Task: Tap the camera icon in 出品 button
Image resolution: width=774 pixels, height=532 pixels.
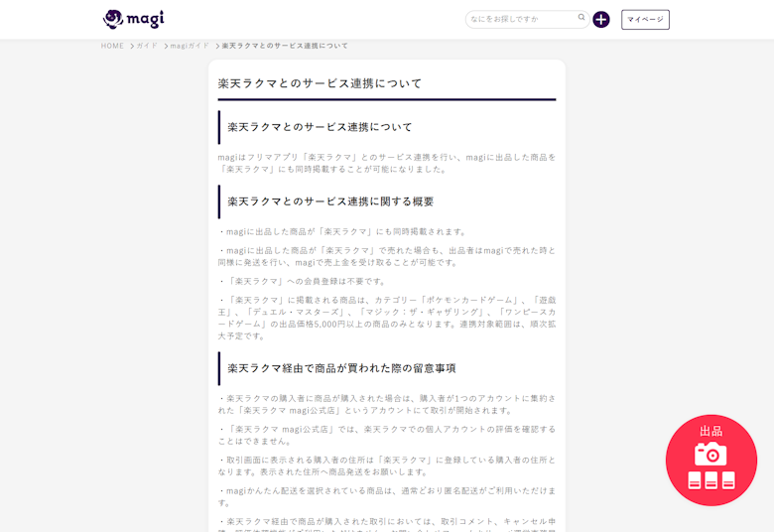Action: [x=710, y=454]
